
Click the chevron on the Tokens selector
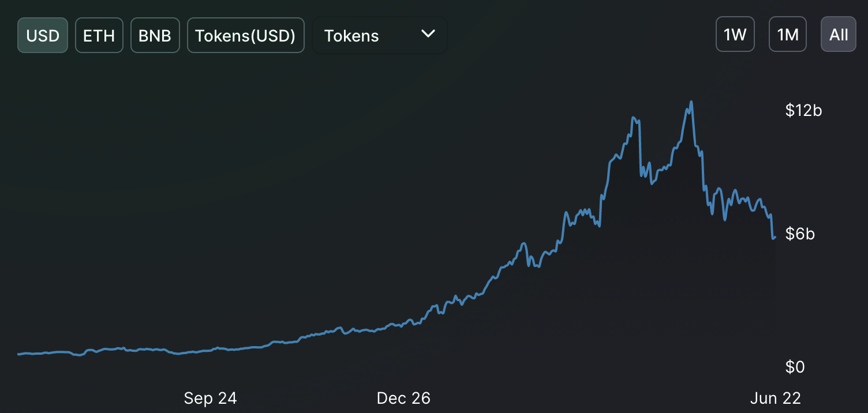[428, 35]
